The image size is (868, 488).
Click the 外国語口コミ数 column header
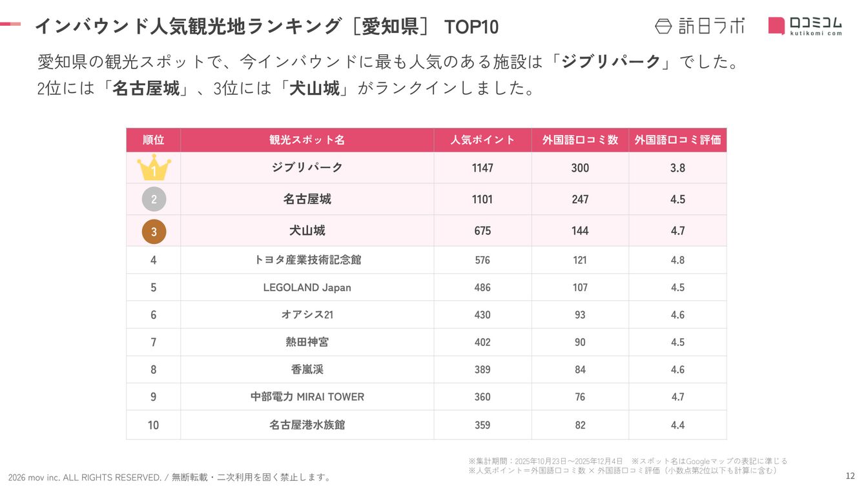click(x=580, y=140)
